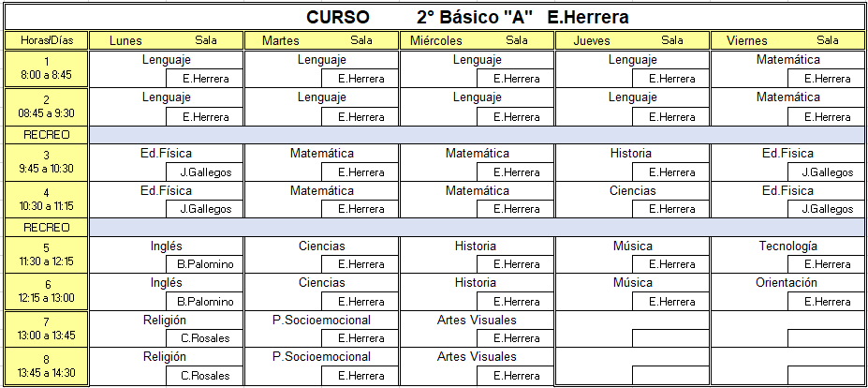Image resolution: width=868 pixels, height=388 pixels.
Task: Select Tuesday hour 7 P.Socioemocional cell
Action: tap(321, 321)
